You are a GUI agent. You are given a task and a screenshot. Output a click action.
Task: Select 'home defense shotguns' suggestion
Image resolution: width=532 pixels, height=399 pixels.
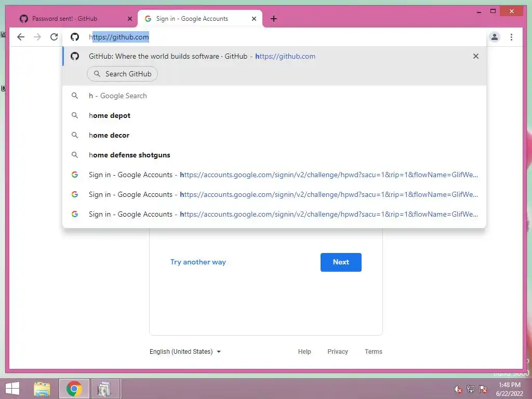(x=274, y=155)
